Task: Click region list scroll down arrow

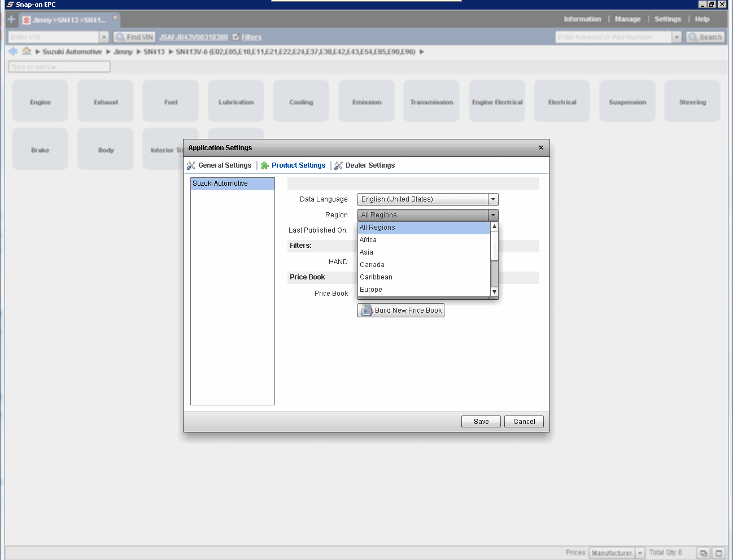Action: tap(494, 292)
